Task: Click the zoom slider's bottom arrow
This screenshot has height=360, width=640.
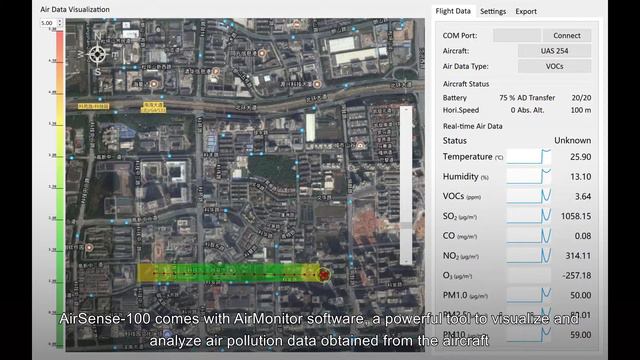Action: pos(406,261)
